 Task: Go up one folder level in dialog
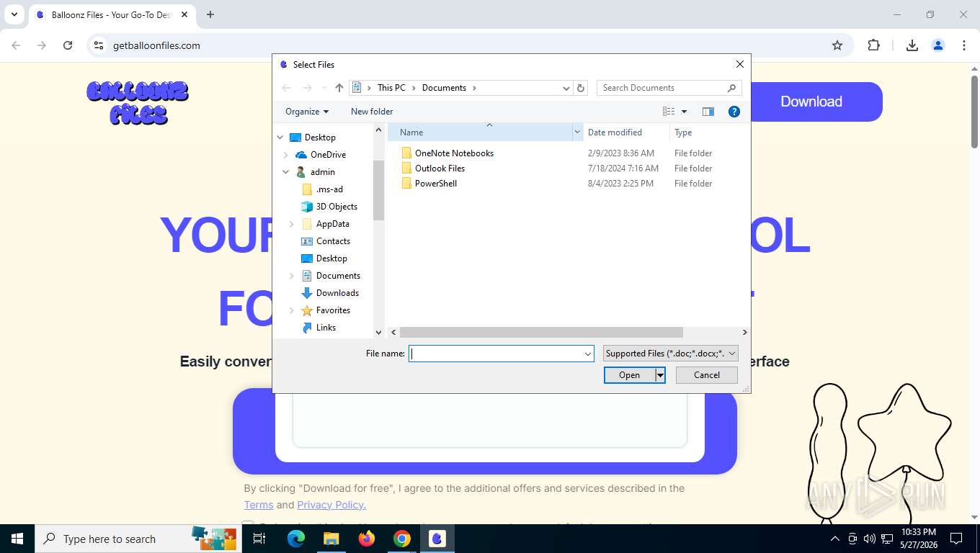[339, 88]
